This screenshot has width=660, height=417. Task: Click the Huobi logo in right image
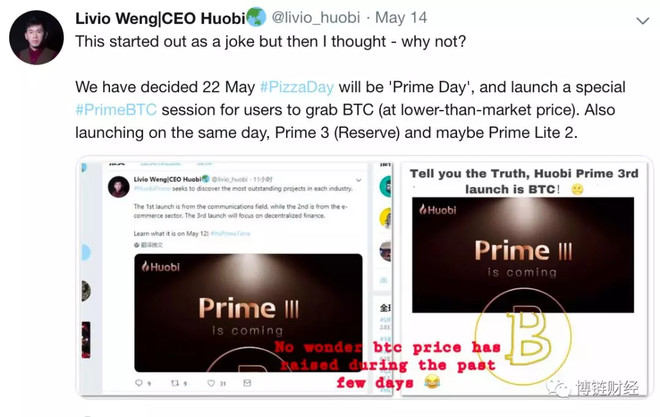click(x=438, y=210)
